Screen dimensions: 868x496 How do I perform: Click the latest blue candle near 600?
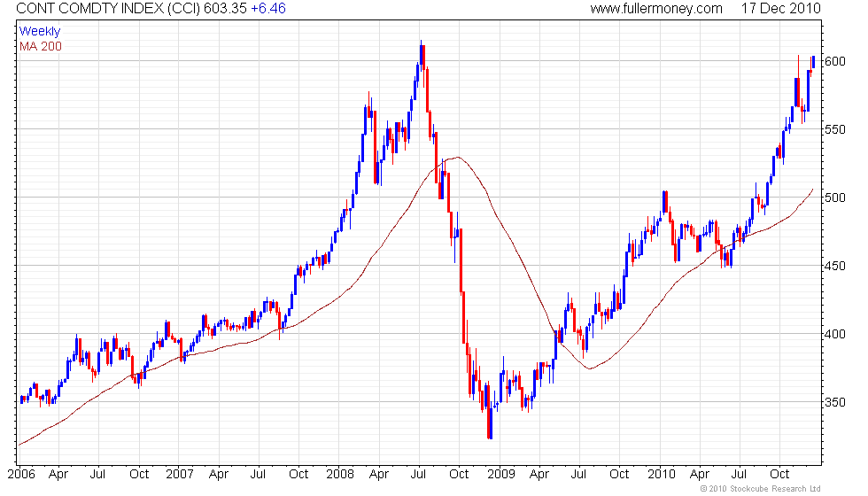pos(813,62)
